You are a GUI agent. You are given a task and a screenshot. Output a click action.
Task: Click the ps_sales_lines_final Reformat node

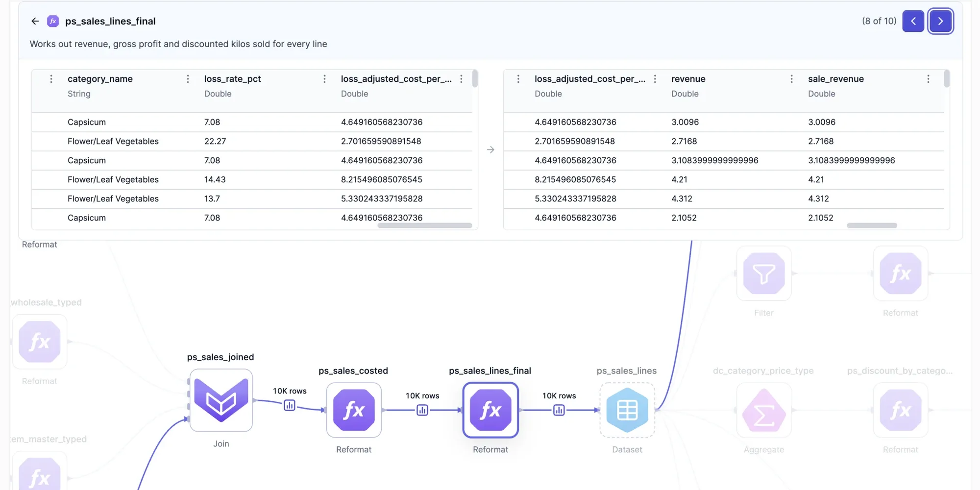[490, 410]
